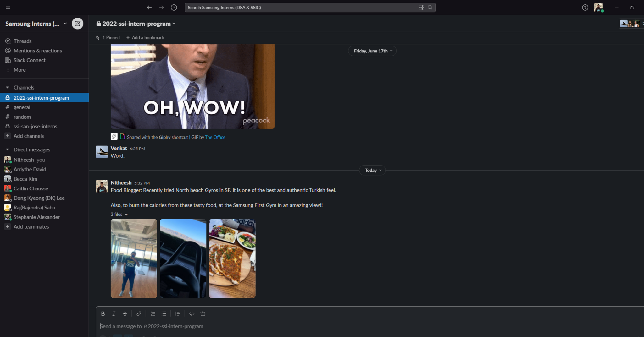The image size is (644, 337).
Task: Insert a code block icon
Action: coord(203,313)
